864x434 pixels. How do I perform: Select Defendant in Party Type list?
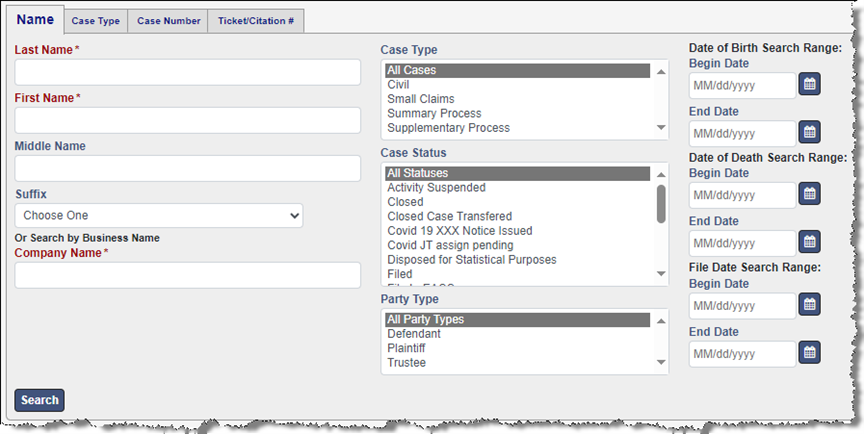[414, 334]
